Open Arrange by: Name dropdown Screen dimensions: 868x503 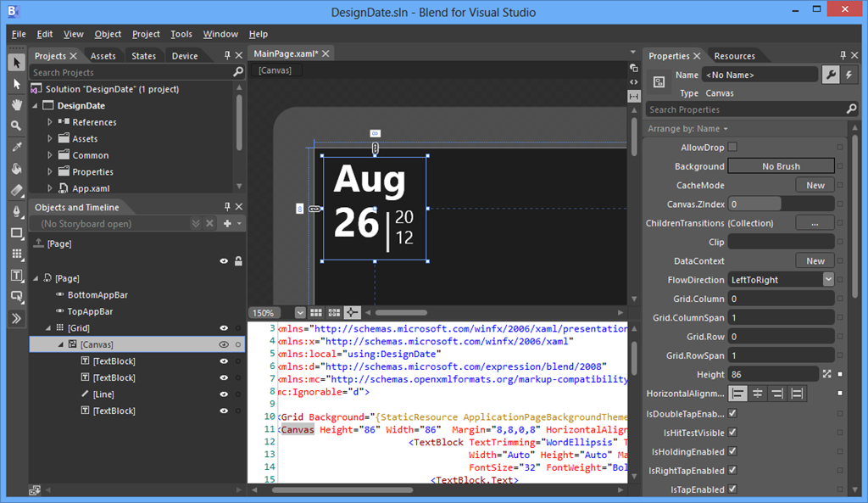pos(687,129)
